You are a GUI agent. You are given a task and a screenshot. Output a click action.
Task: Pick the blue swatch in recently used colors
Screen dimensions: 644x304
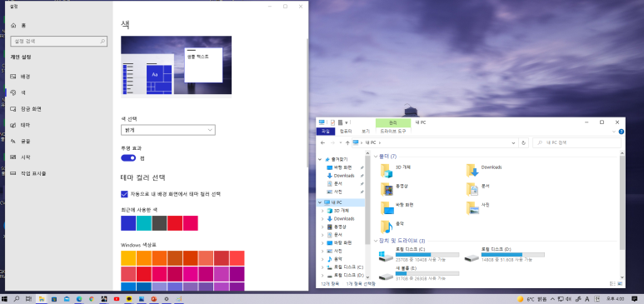point(128,223)
